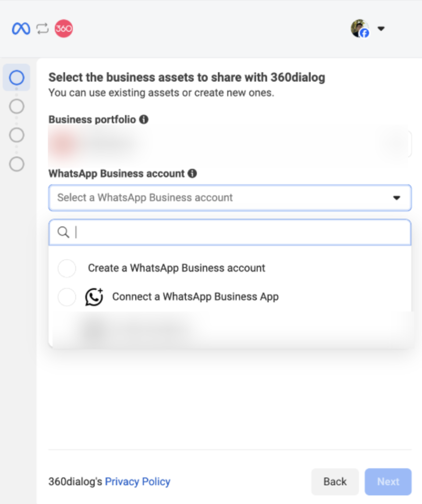Select Connect a WhatsApp Business App radio

pos(67,297)
